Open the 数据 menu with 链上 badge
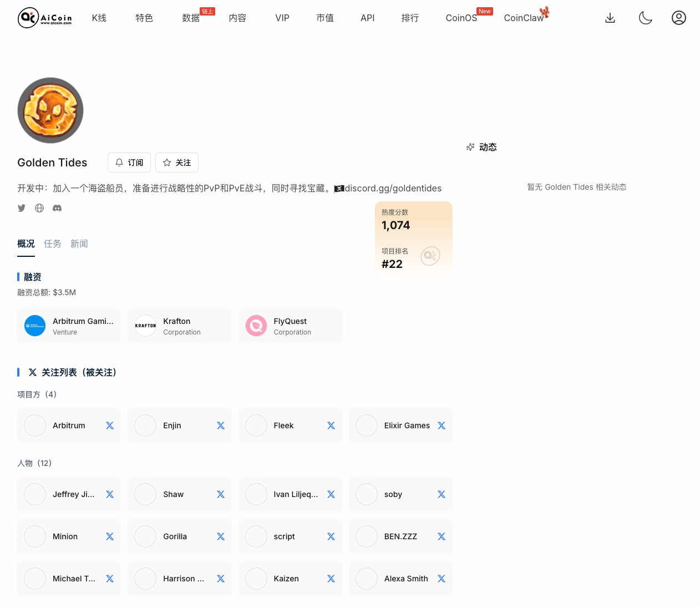 [191, 18]
